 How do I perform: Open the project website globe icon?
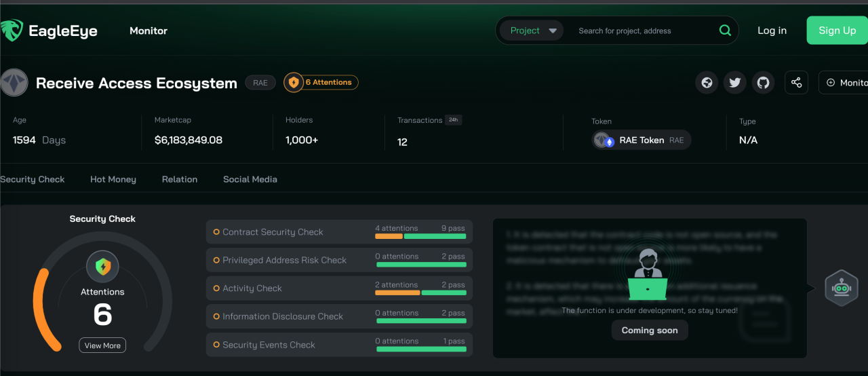point(707,83)
